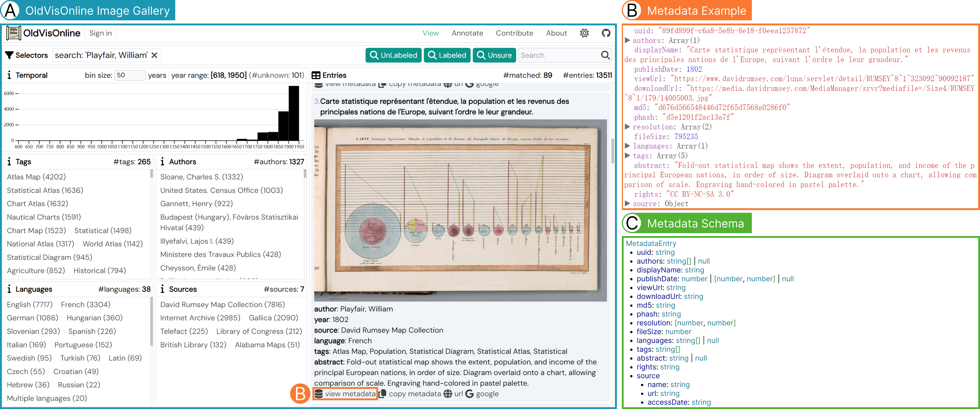Click the Temporal info icon
This screenshot has width=980, height=409.
click(9, 75)
